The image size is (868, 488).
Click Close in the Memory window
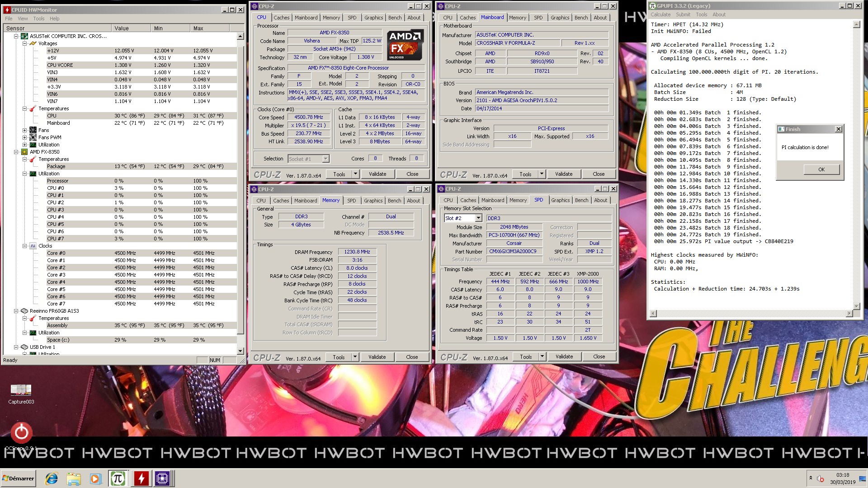pyautogui.click(x=412, y=357)
